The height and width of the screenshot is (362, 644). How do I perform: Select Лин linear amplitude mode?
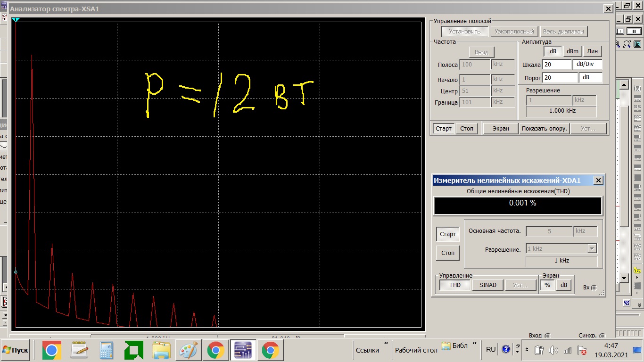pos(592,51)
